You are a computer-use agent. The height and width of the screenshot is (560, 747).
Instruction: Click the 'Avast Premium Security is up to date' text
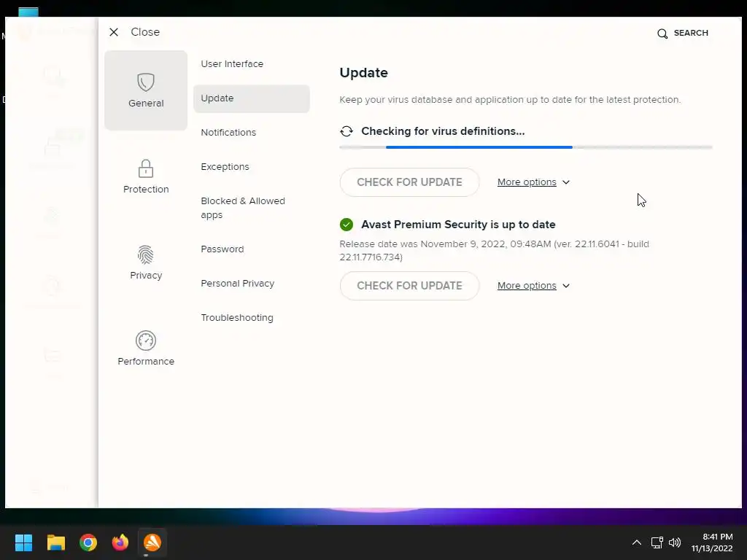point(458,225)
